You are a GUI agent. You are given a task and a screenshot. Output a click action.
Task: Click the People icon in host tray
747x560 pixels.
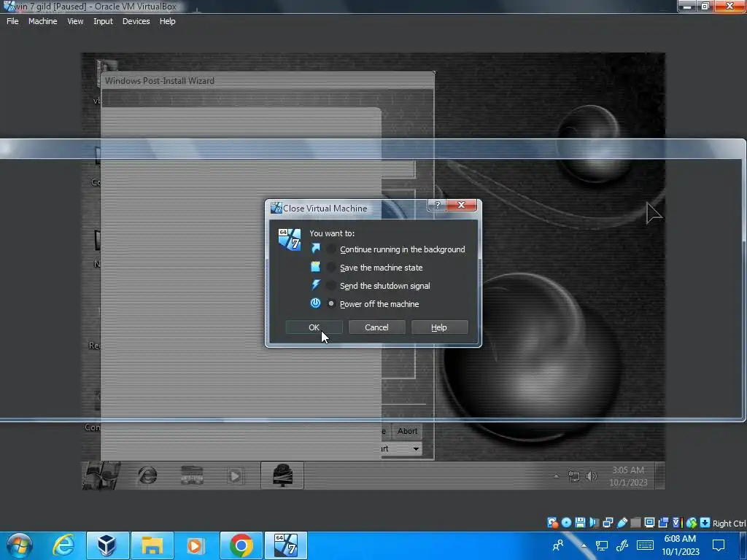(558, 545)
